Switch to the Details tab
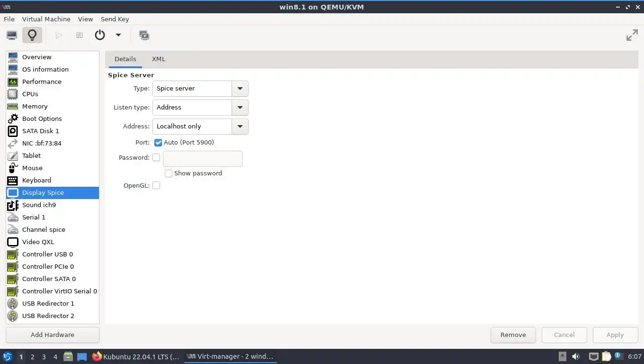This screenshot has width=644, height=364. (x=125, y=59)
